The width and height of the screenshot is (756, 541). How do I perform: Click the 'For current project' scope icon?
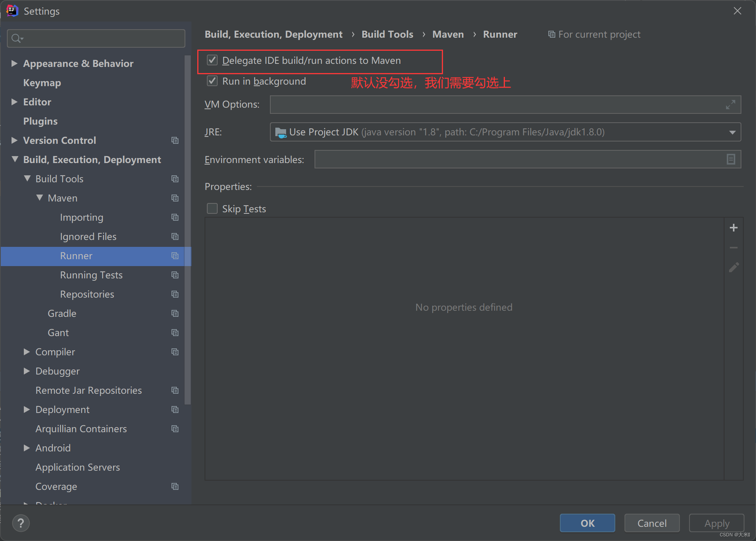click(x=551, y=34)
